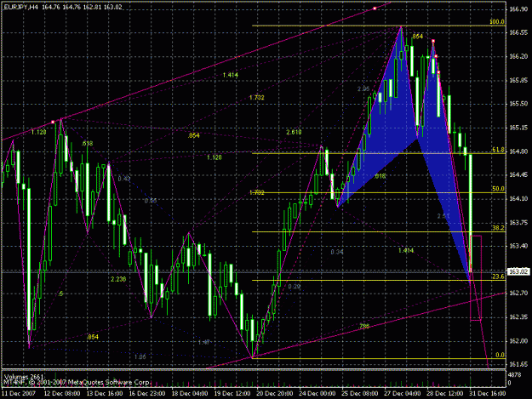Select the pink rectangle projection box
This screenshot has width=532, height=399.
pos(476,277)
